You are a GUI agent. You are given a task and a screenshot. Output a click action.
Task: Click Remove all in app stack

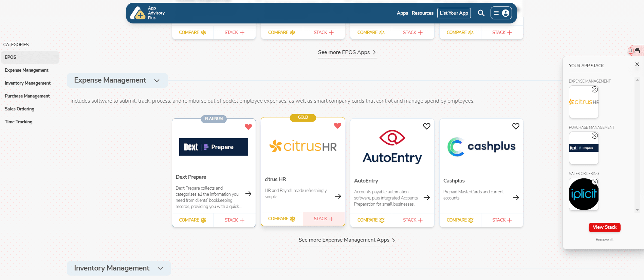604,240
